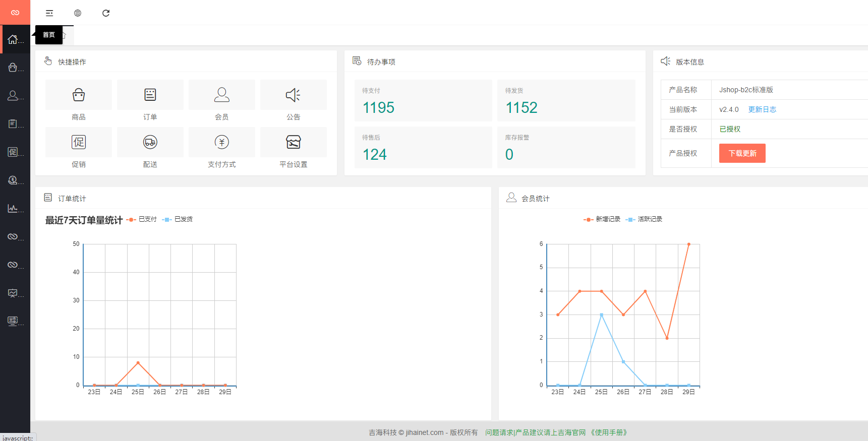Open the 平台设置 shop quick action icon
The width and height of the screenshot is (868, 441).
click(294, 142)
